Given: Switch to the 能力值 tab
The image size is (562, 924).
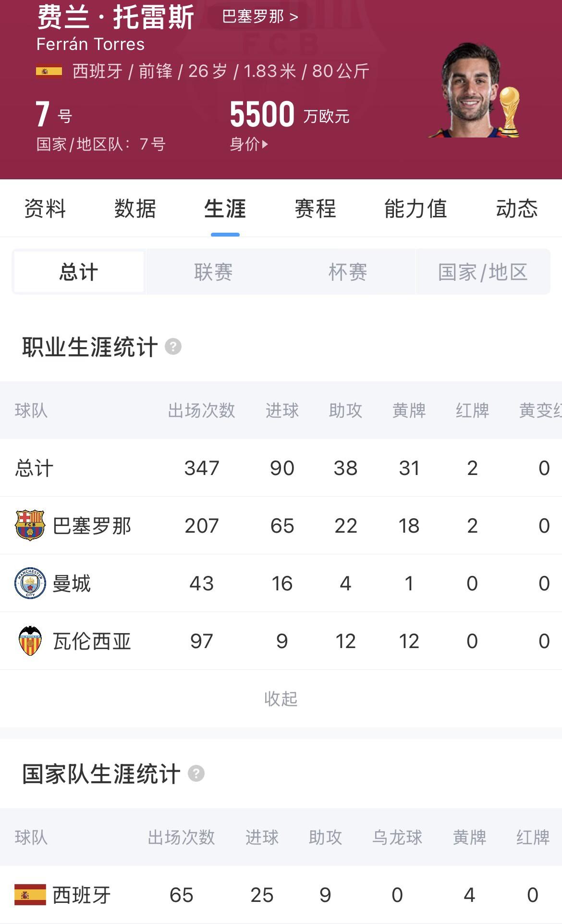Looking at the screenshot, I should 415,209.
